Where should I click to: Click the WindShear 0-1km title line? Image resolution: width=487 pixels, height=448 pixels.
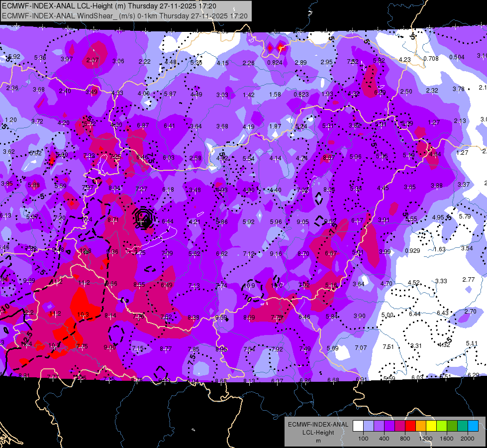pos(125,16)
